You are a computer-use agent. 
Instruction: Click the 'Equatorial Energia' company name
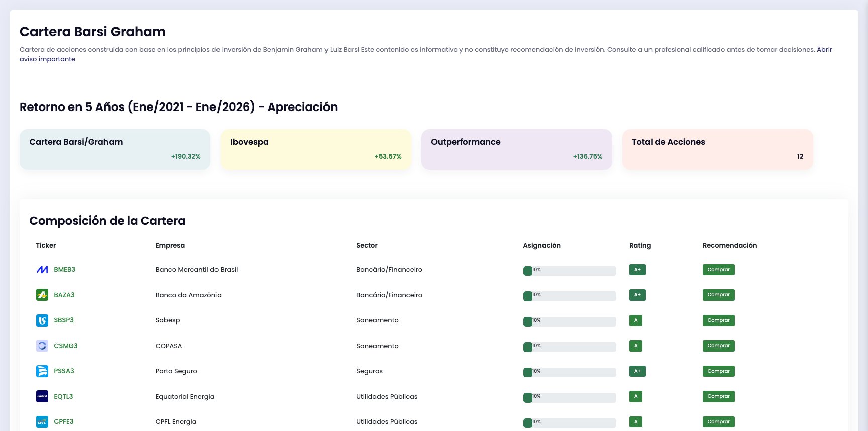point(185,396)
